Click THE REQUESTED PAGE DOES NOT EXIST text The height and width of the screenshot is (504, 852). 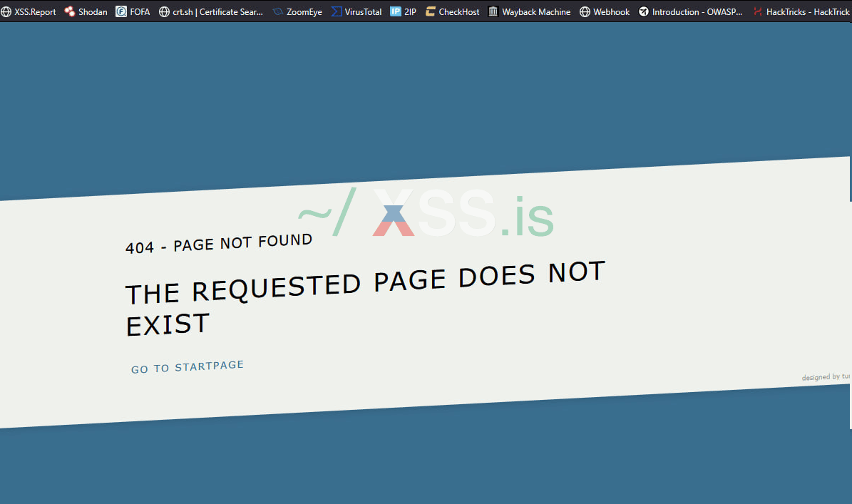[365, 299]
